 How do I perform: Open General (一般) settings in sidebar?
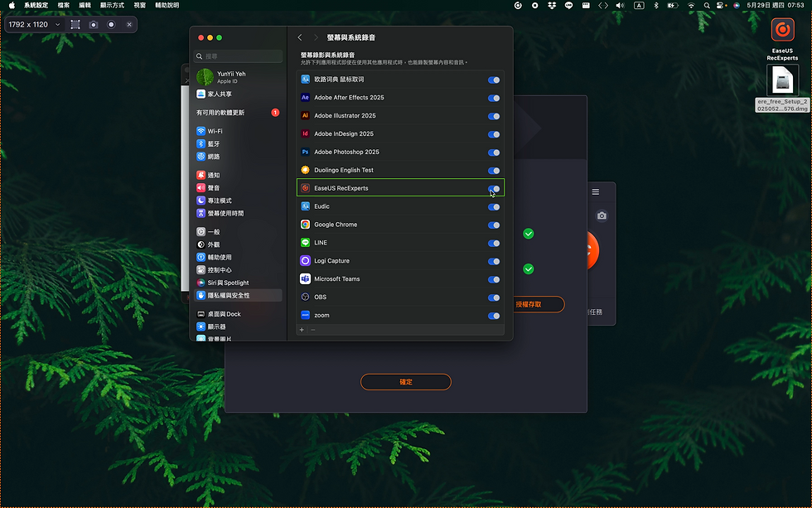coord(239,231)
